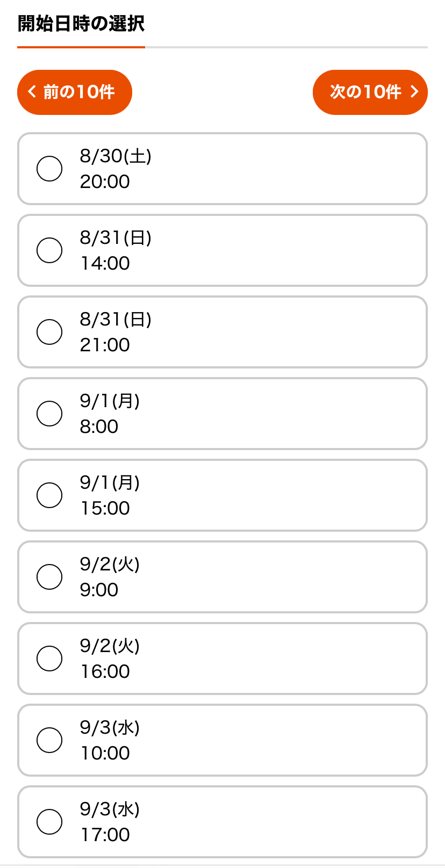Select the 9/3(水) 10:00 radio option
The height and width of the screenshot is (868, 445).
[x=49, y=740]
